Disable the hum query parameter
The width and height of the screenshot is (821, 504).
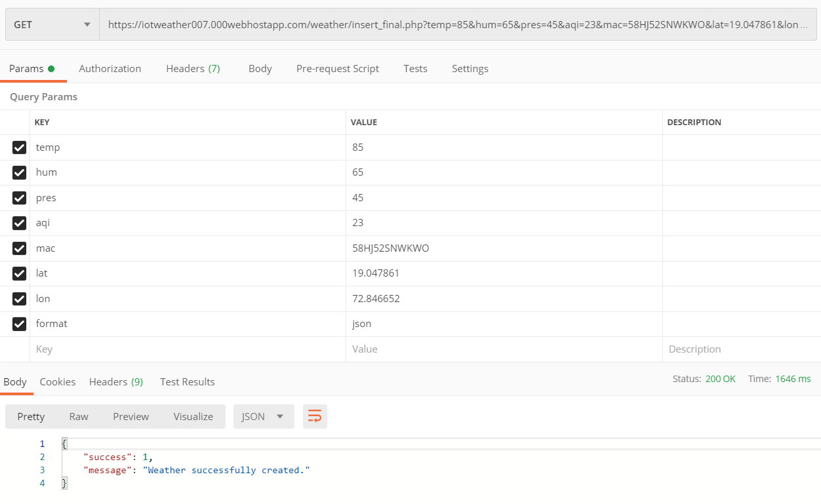click(x=19, y=172)
